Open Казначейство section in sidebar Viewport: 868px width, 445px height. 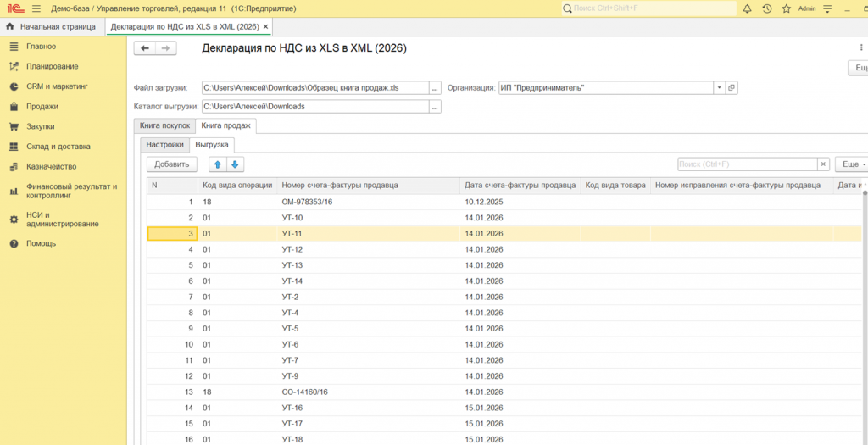pos(52,167)
